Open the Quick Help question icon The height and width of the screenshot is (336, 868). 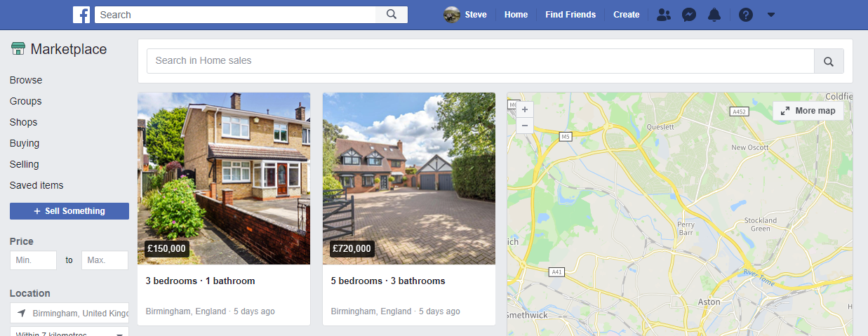746,15
